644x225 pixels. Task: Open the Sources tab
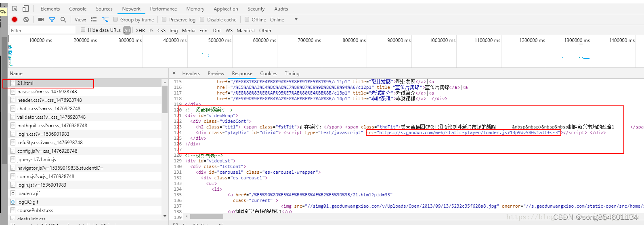point(104,8)
